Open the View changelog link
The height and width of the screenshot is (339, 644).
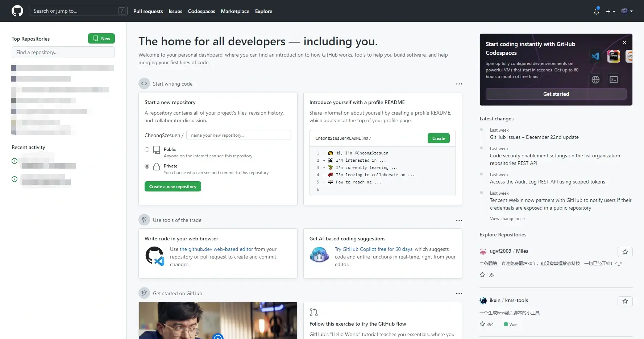(x=508, y=219)
